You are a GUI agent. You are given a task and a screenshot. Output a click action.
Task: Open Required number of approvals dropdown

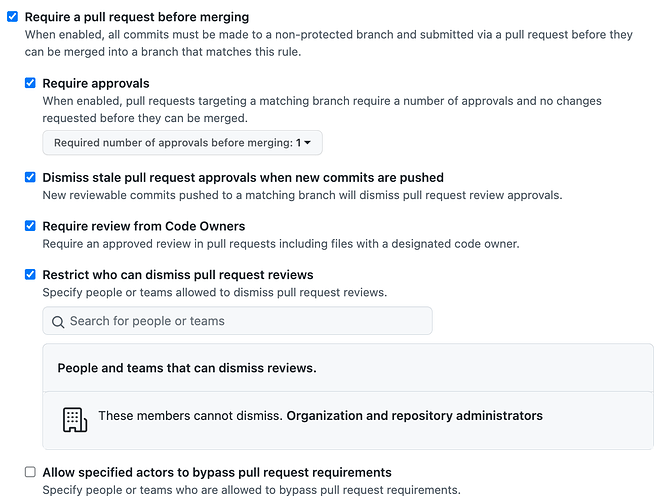coord(182,143)
